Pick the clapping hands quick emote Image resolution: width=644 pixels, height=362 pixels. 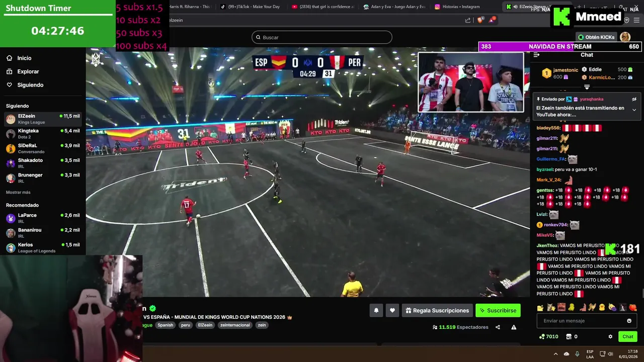click(592, 307)
